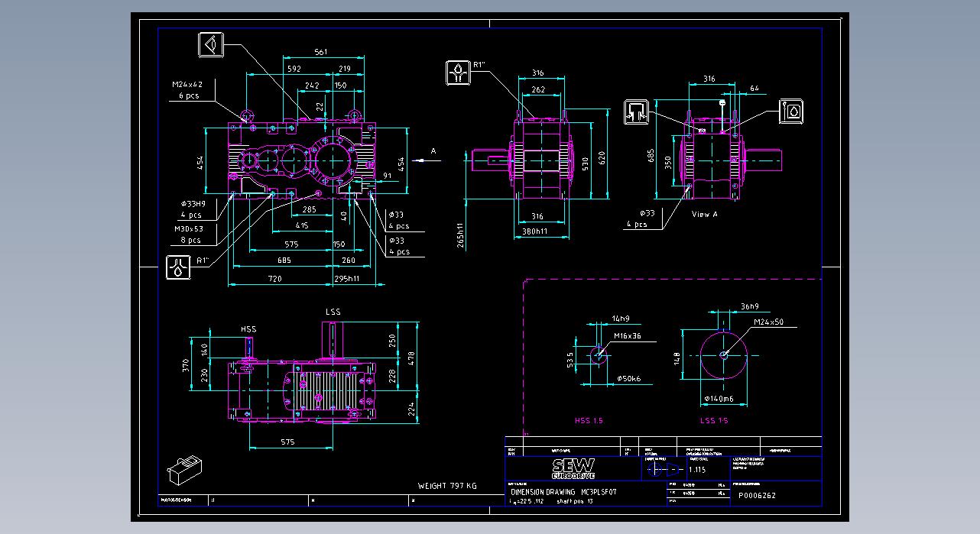
Task: Select the oil drop symbol right of View A
Action: pyautogui.click(x=791, y=111)
